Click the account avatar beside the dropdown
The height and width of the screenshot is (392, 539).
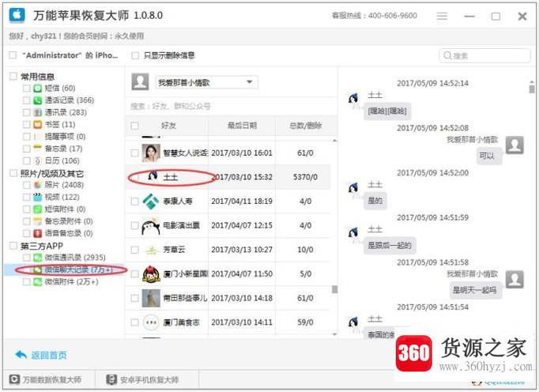point(140,82)
